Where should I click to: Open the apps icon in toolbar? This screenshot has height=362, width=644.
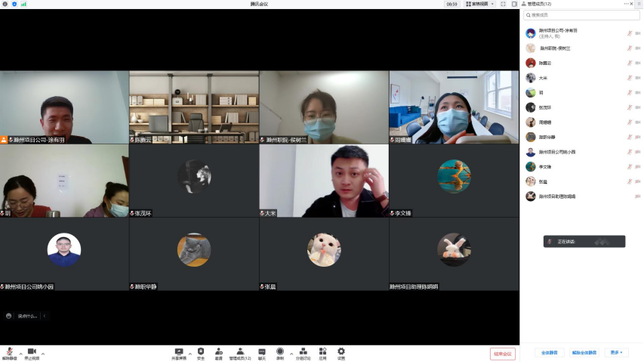tap(322, 351)
